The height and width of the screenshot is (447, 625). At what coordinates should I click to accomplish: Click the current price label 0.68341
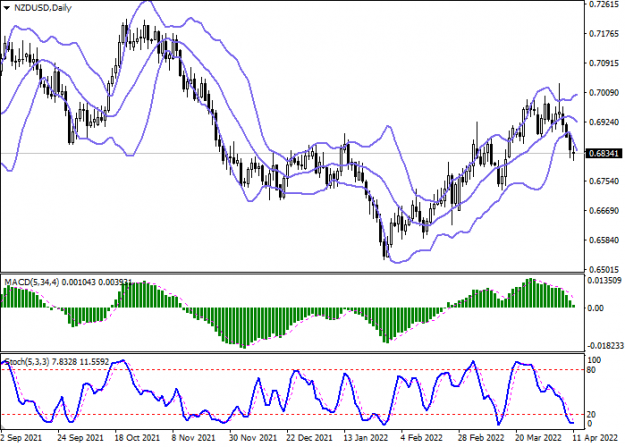click(x=604, y=153)
